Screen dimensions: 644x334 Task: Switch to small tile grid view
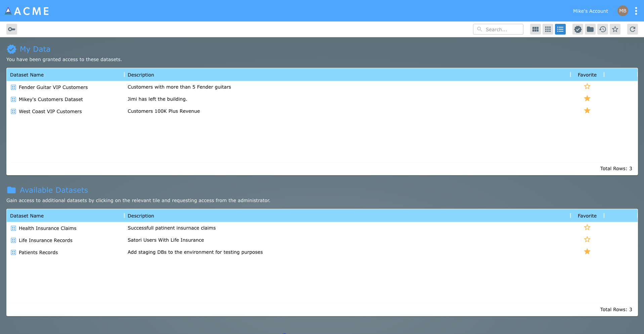tap(548, 29)
